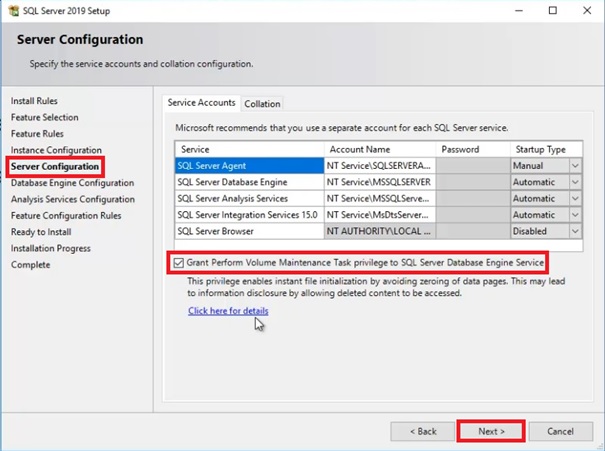The width and height of the screenshot is (605, 451).
Task: Click Server Configuration step in sidebar
Action: point(55,167)
